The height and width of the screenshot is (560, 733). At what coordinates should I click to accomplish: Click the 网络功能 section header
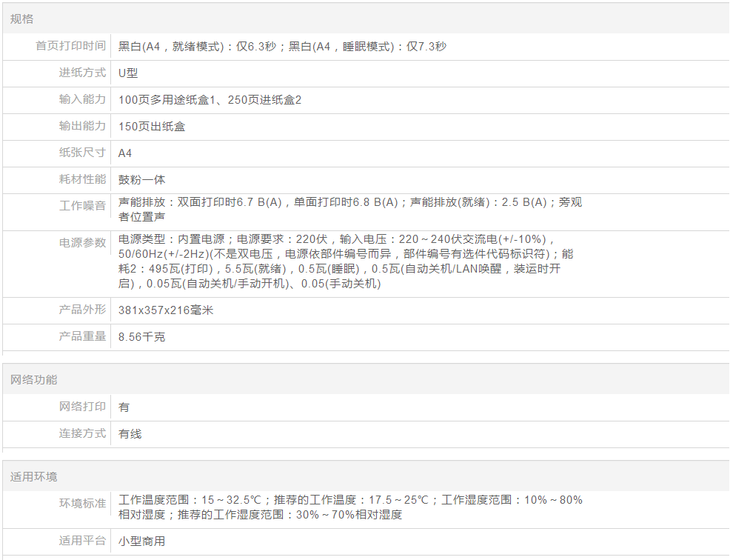33,380
